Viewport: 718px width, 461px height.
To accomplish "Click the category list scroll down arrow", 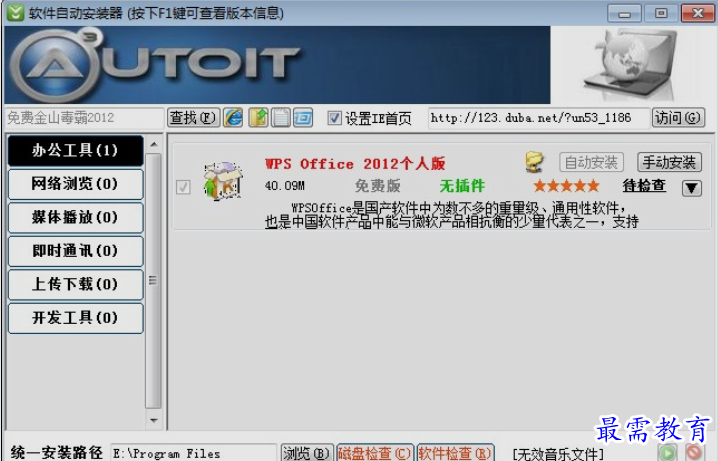I will 154,420.
